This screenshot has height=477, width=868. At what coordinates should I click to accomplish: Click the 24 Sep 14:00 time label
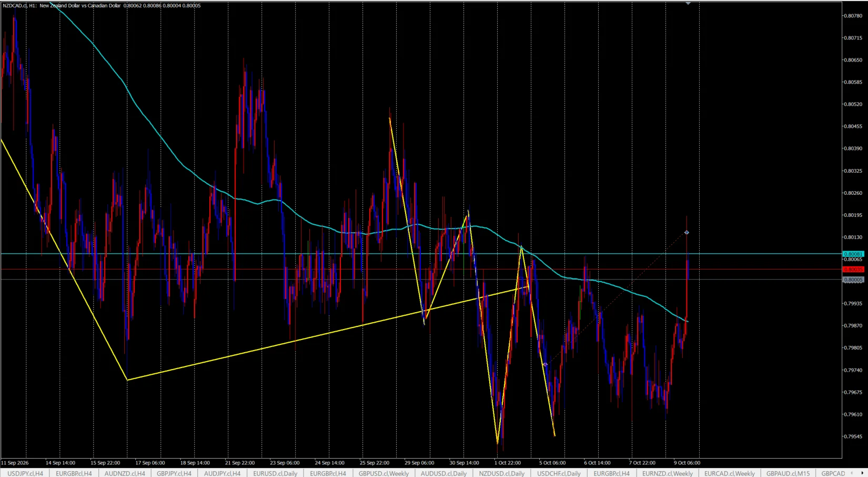[329, 463]
